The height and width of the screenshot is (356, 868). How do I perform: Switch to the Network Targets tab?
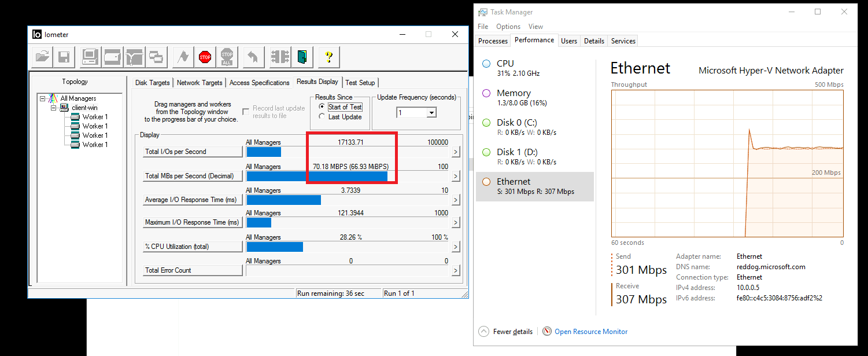click(200, 83)
